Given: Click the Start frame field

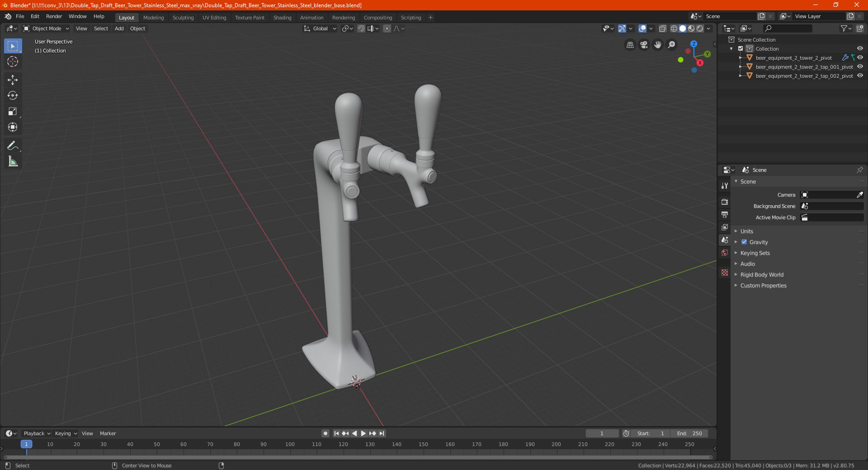Looking at the screenshot, I should pos(651,433).
